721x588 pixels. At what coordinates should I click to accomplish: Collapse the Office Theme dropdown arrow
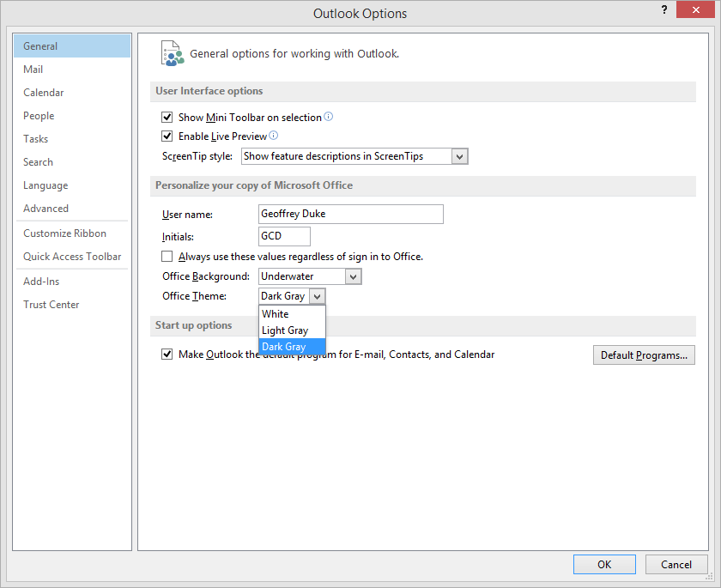click(x=318, y=296)
